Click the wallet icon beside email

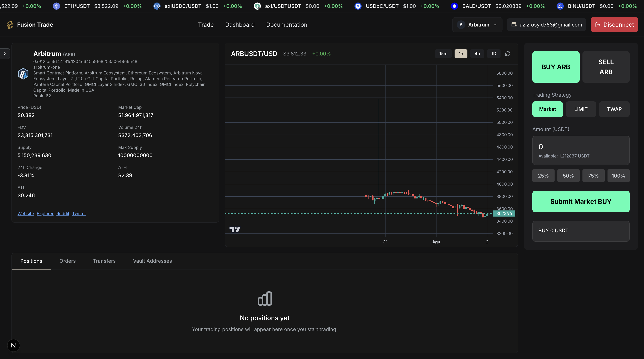514,25
